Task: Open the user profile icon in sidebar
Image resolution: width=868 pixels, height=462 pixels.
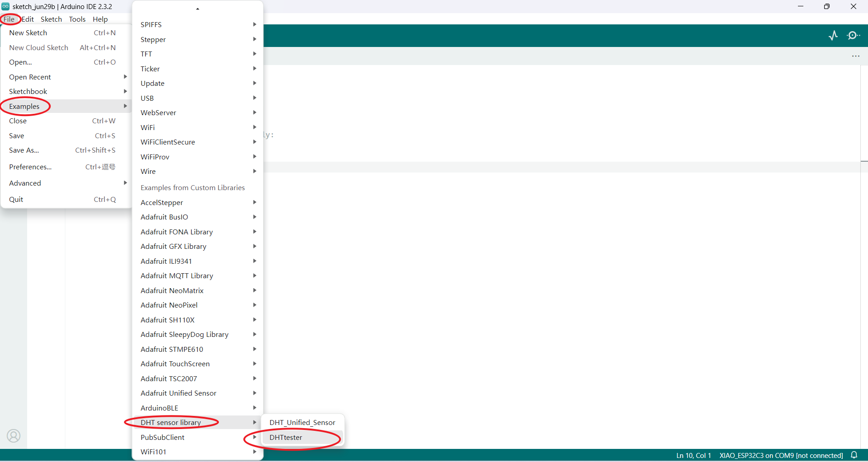Action: point(14,436)
